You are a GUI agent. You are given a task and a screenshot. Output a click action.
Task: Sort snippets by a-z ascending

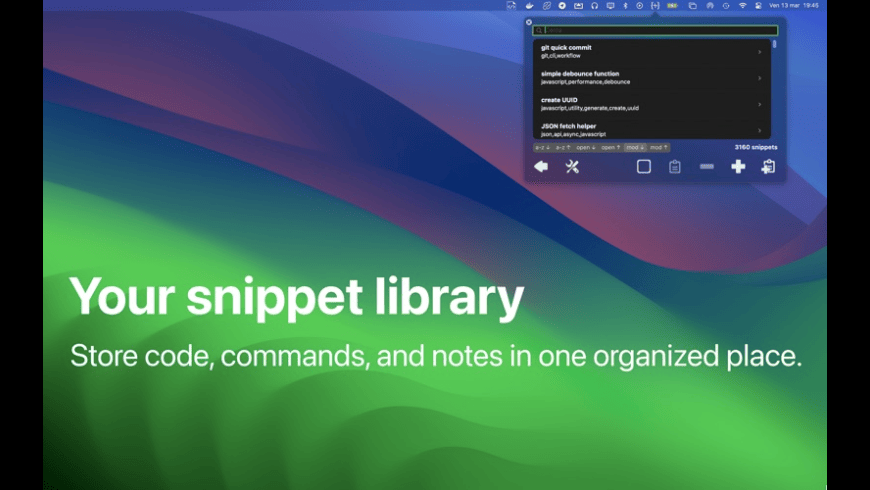[x=563, y=148]
